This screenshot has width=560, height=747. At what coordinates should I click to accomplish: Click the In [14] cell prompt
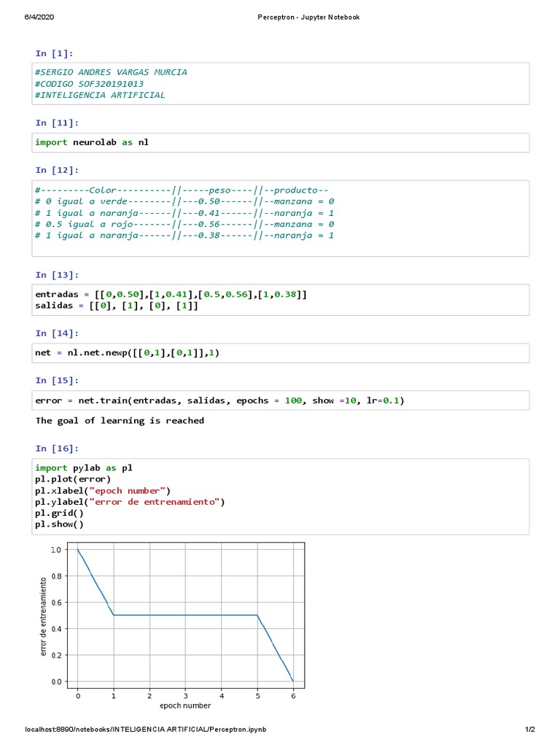[x=57, y=333]
